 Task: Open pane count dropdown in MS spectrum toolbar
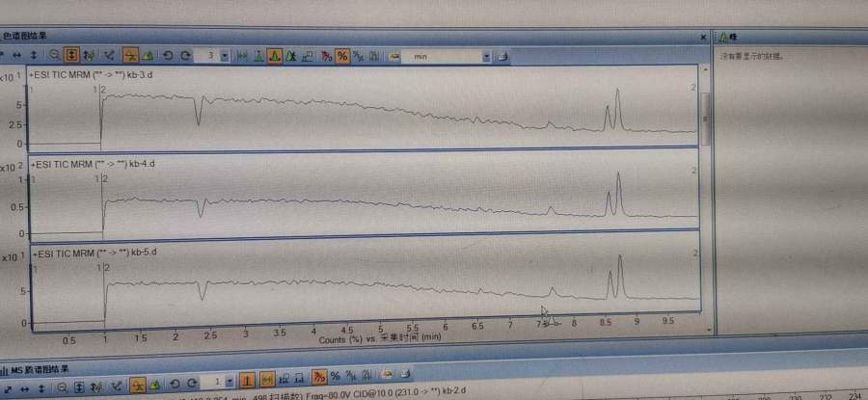tap(230, 383)
